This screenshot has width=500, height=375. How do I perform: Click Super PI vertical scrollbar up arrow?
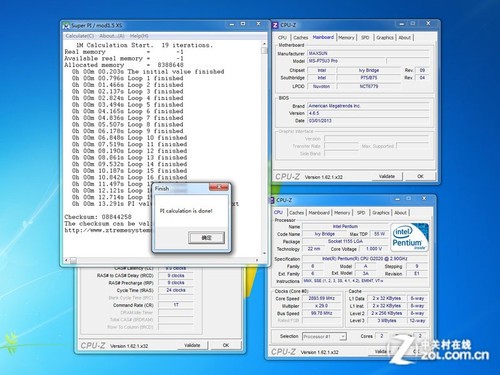[264, 44]
